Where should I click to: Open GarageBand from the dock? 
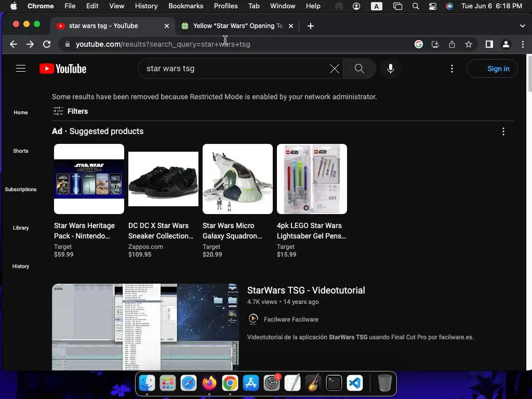313,383
